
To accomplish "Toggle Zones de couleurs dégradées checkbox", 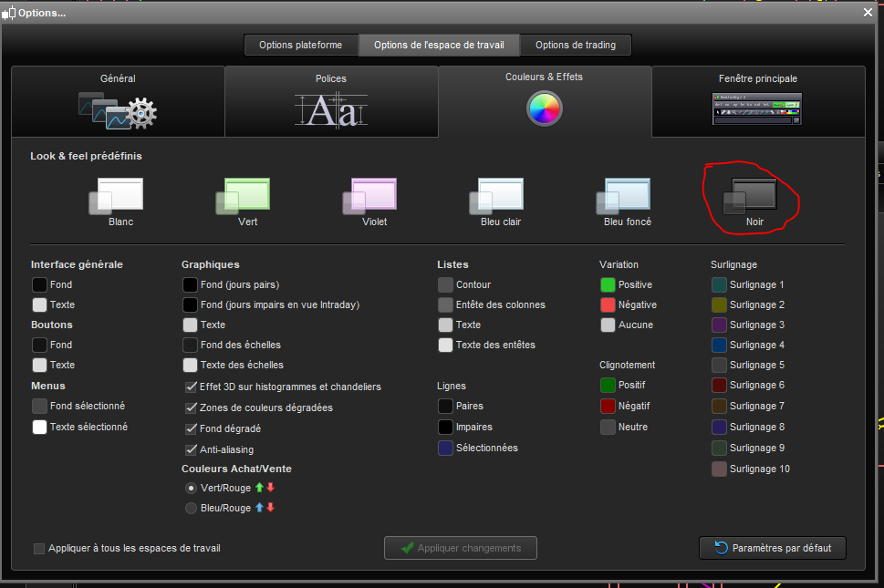I will (x=191, y=407).
